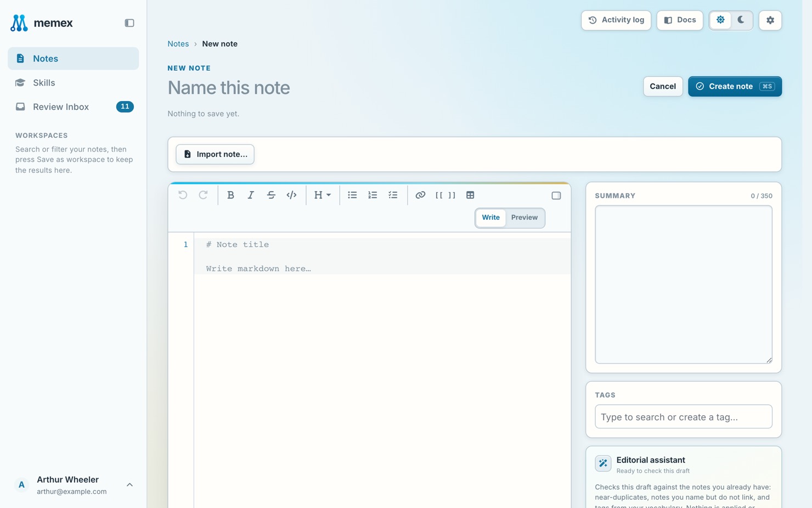Open the Activity log
This screenshot has height=508, width=812.
point(616,20)
